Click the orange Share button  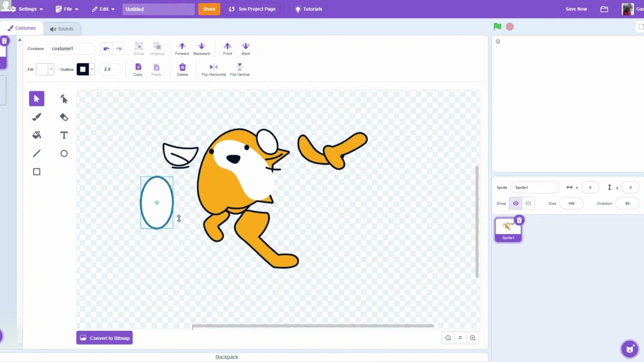209,9
